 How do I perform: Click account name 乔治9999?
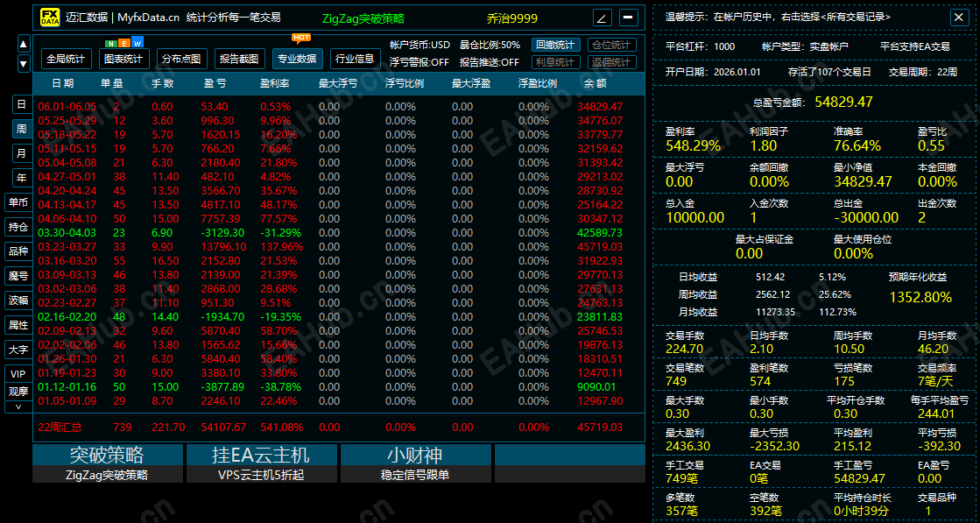click(x=511, y=18)
